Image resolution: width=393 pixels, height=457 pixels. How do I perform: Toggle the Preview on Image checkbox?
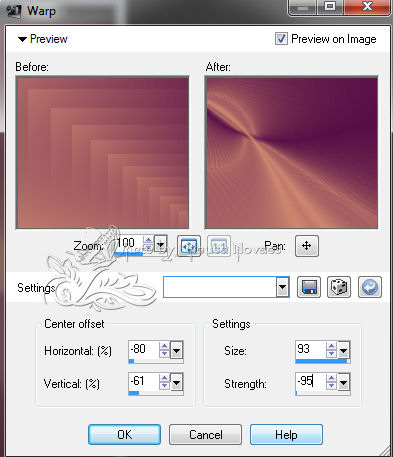click(x=281, y=39)
